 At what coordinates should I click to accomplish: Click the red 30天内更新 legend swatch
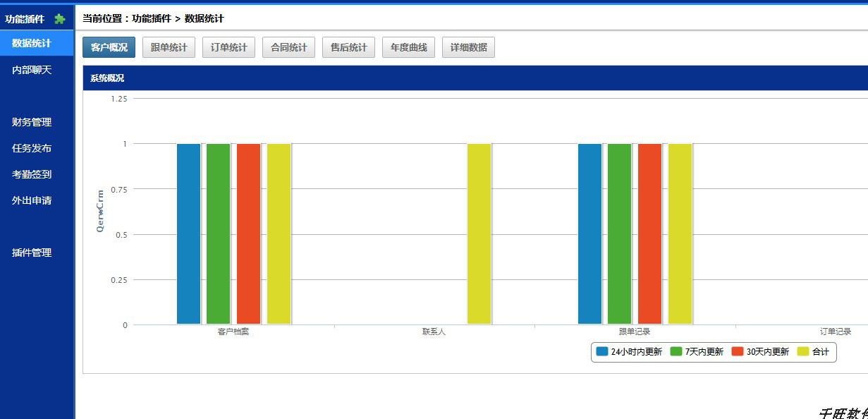pos(738,351)
